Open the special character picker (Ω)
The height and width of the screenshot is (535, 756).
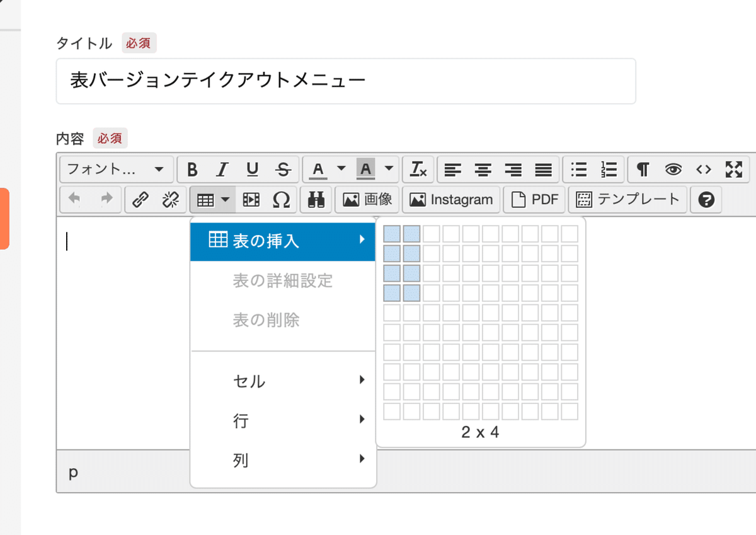(282, 200)
